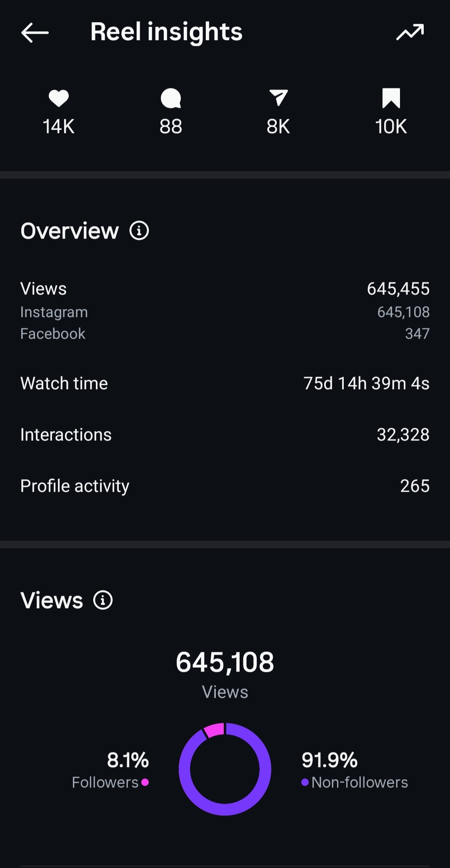Open the Overview info icon
The height and width of the screenshot is (868, 450).
pyautogui.click(x=139, y=231)
